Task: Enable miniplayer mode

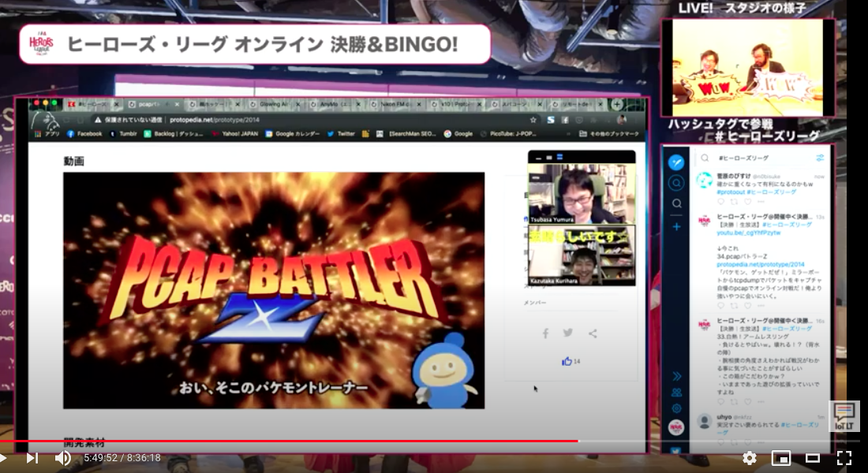Action: point(781,458)
